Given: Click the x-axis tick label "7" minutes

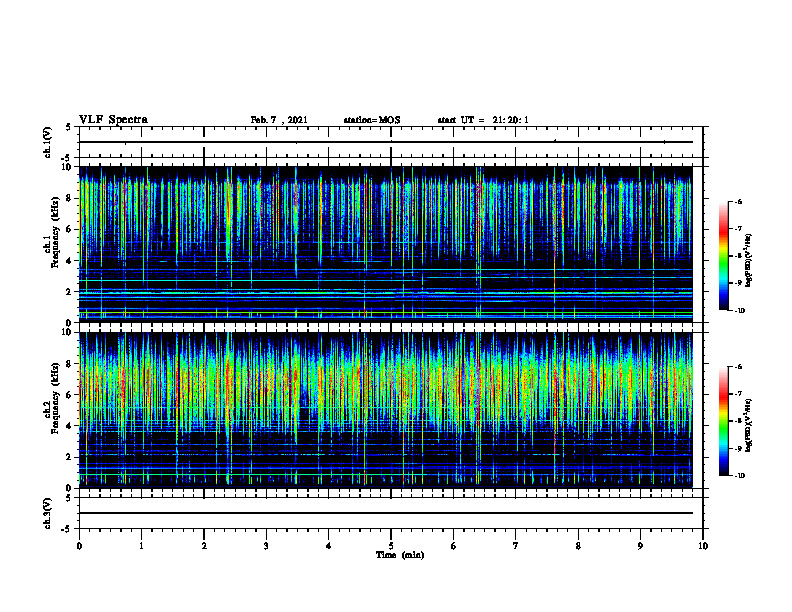Looking at the screenshot, I should click(x=516, y=546).
